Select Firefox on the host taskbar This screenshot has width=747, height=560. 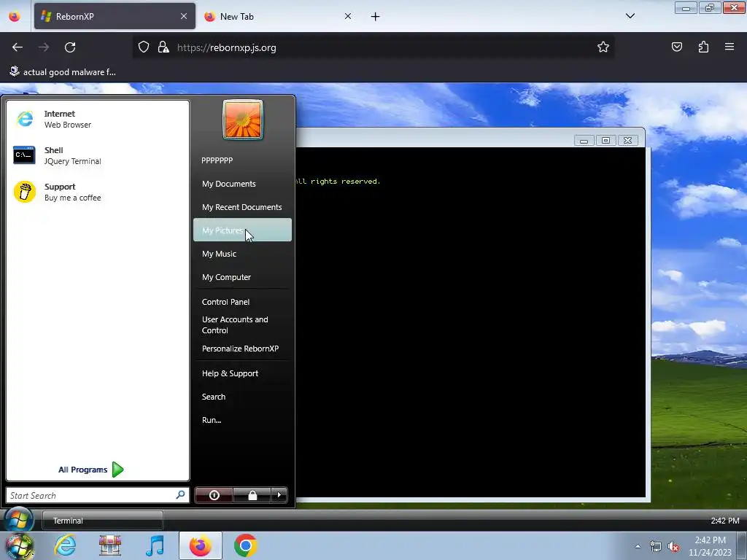201,545
